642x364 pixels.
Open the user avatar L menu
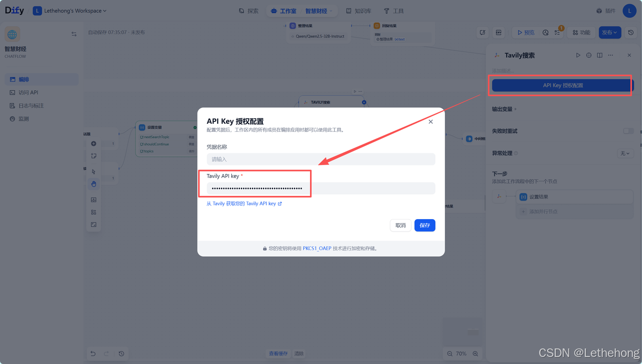629,11
